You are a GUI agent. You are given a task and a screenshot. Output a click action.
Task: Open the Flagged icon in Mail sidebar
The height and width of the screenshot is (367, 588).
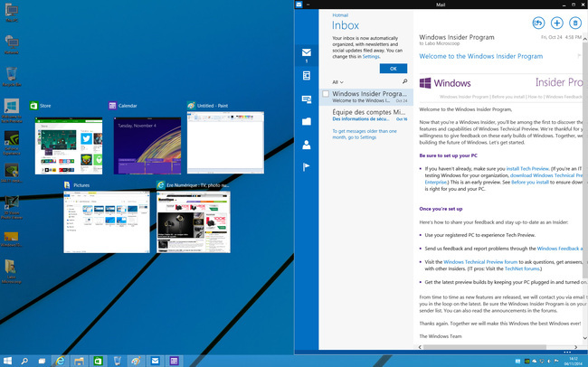pyautogui.click(x=306, y=167)
